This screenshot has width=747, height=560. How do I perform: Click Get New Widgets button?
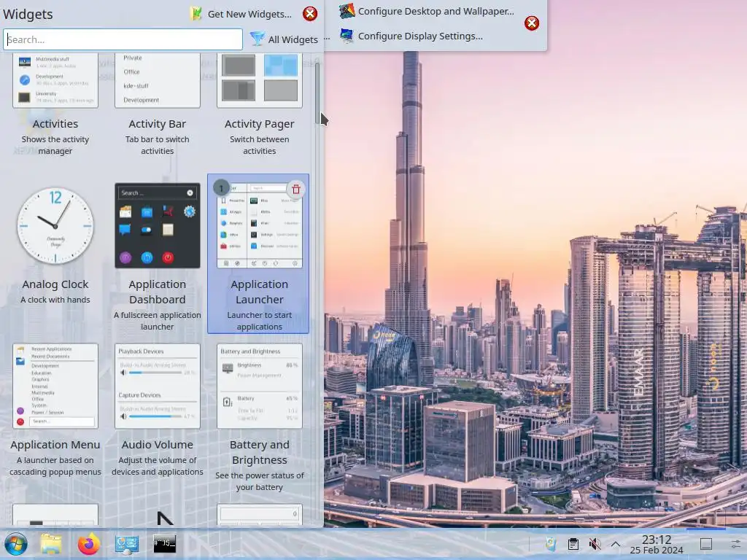pos(240,14)
